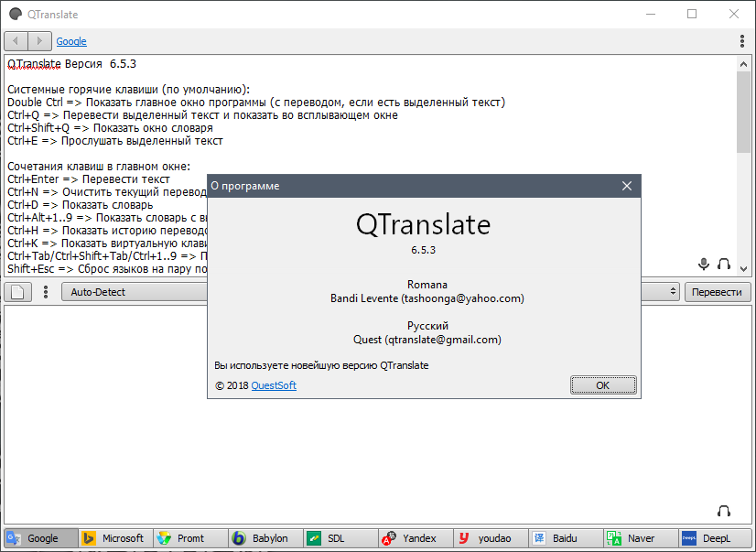The height and width of the screenshot is (552, 756).
Task: Click the 'Ctrl+Shift+Q => Показать окно словаря' line
Action: 110,128
